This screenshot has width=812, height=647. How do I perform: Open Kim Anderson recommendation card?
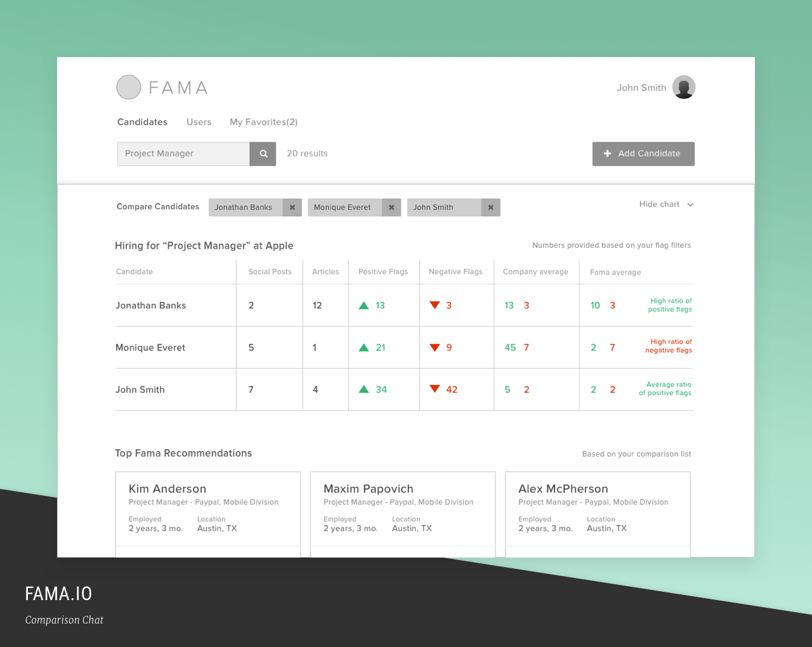coord(207,507)
